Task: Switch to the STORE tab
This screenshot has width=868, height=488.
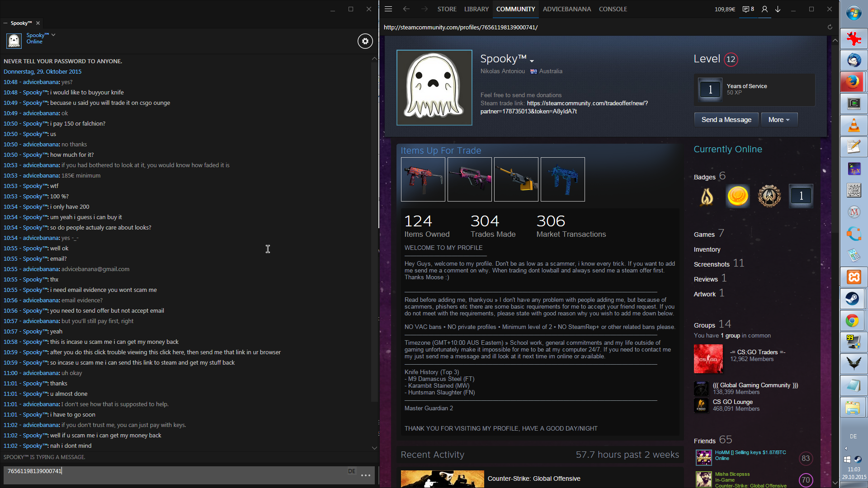Action: (x=447, y=9)
